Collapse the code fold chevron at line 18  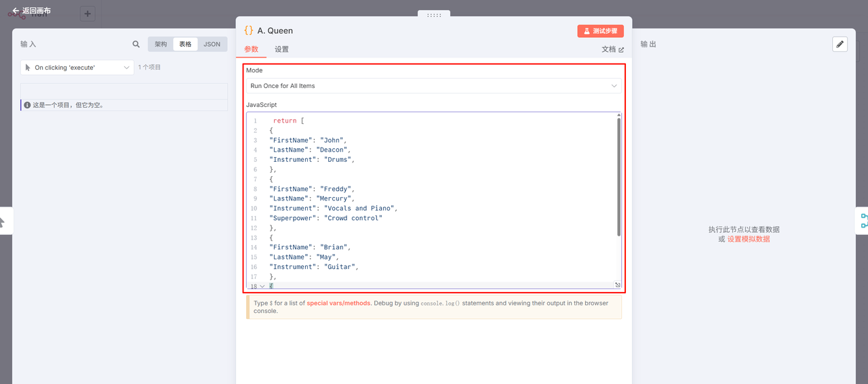262,286
